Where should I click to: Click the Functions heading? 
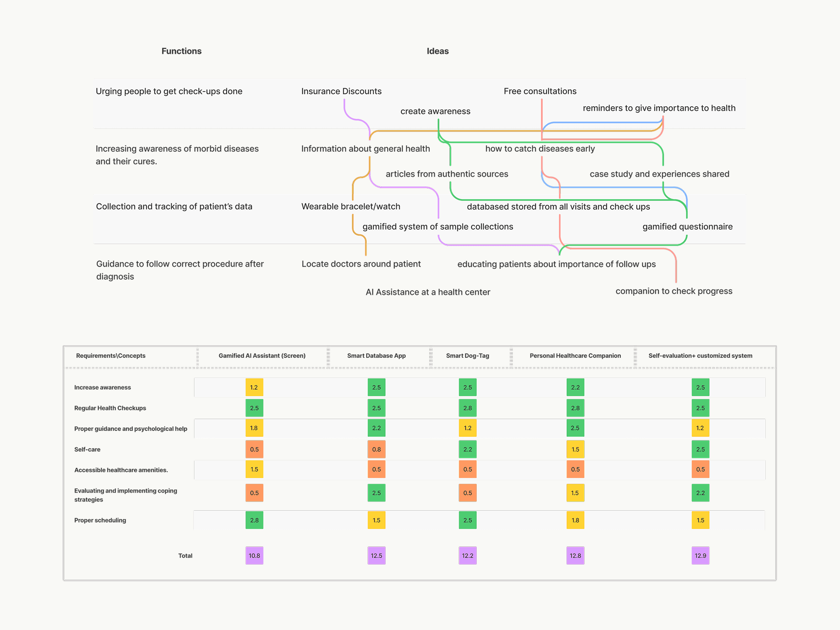tap(181, 51)
